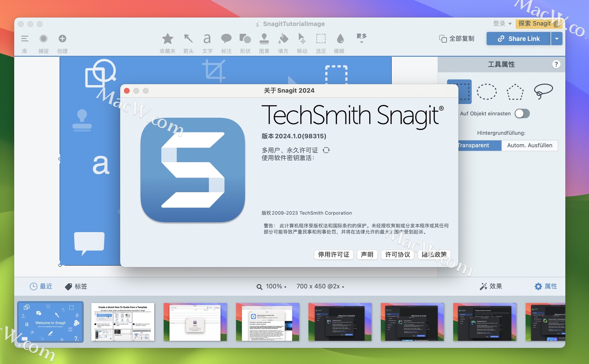Image resolution: width=589 pixels, height=364 pixels.
Task: Open the Welcome to Snagit thumbnail
Action: click(x=50, y=322)
